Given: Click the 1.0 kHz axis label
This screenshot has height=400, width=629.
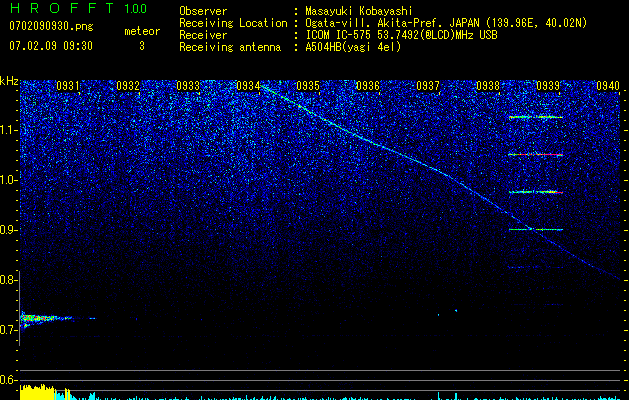Looking at the screenshot, I should [7, 180].
